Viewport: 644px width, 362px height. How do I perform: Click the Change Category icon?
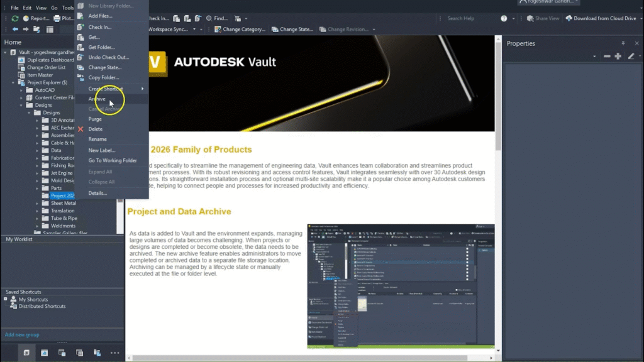coord(218,30)
